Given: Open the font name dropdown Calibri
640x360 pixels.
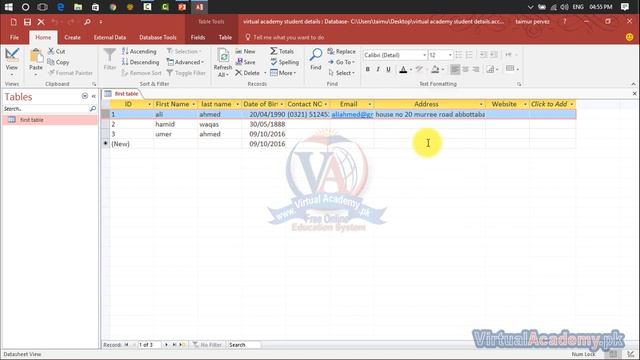Looking at the screenshot, I should click(424, 55).
